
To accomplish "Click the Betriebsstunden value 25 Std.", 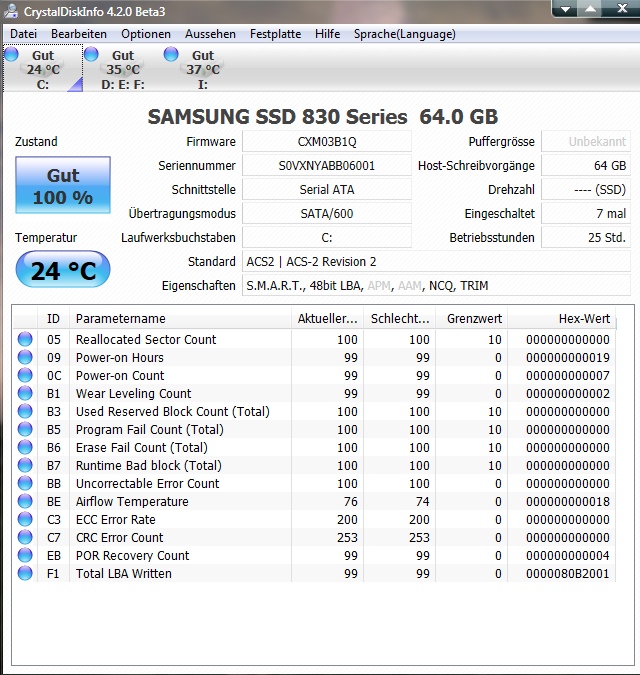I will [586, 238].
